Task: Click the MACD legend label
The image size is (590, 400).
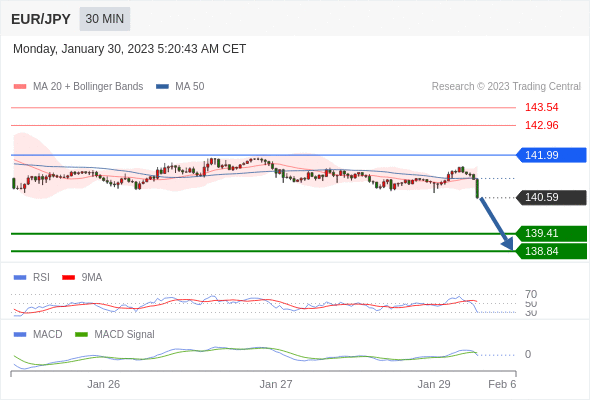Action: click(x=47, y=335)
